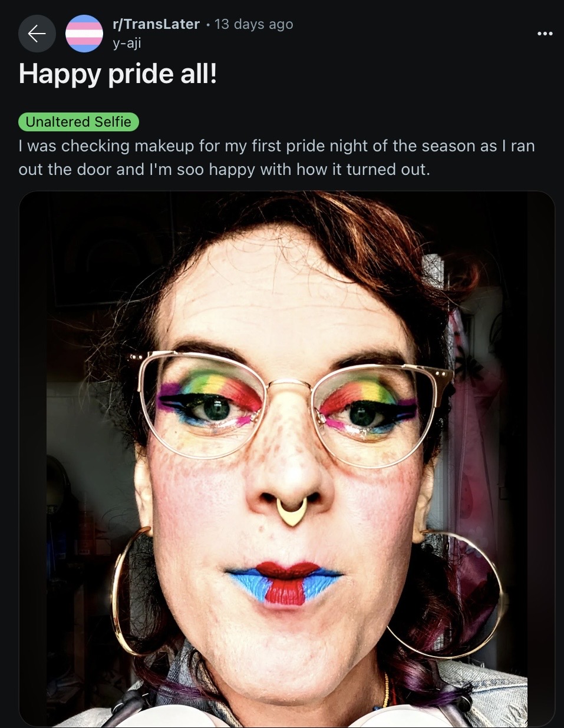
Task: Open the selfie photo in full view
Action: tap(287, 459)
